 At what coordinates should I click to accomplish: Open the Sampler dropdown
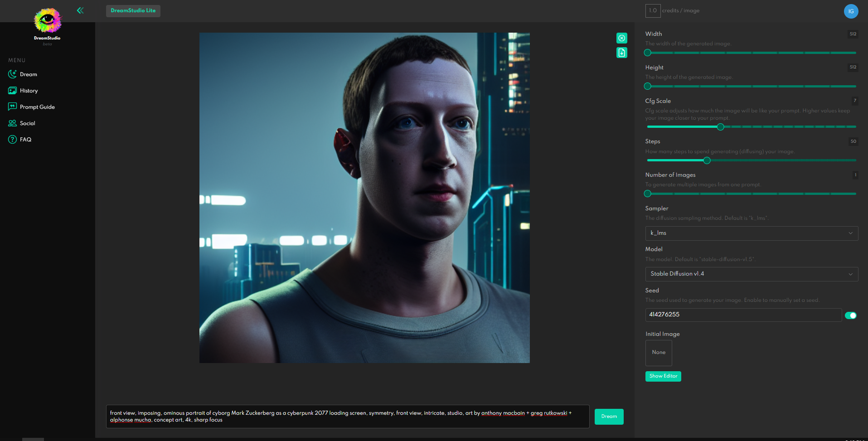pos(751,233)
